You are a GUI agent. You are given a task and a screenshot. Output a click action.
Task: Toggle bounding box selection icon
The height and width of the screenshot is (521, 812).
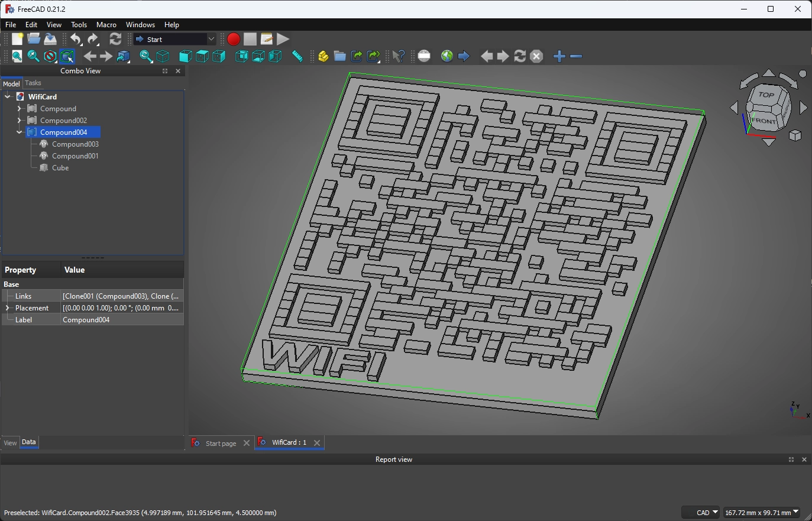[x=67, y=56]
